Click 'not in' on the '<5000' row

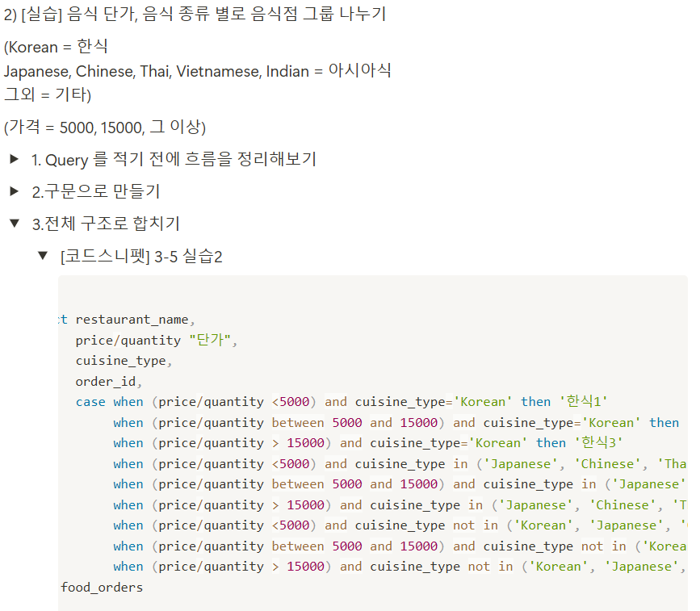coord(476,525)
